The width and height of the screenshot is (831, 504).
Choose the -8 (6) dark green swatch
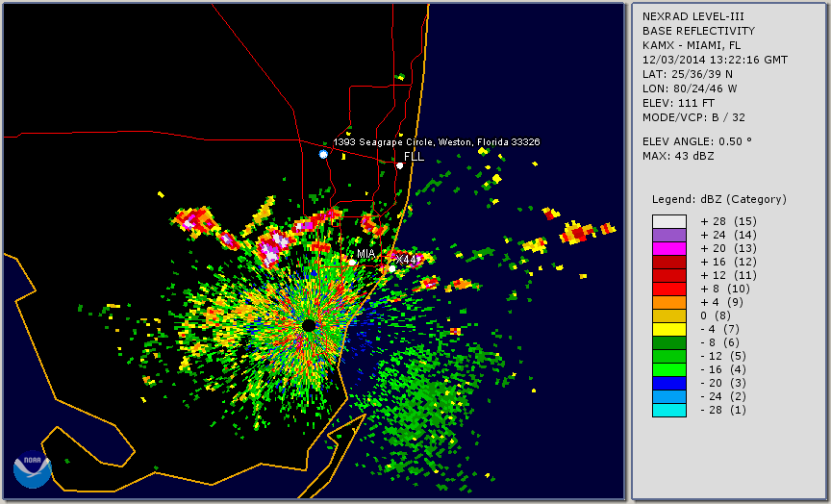pos(669,343)
